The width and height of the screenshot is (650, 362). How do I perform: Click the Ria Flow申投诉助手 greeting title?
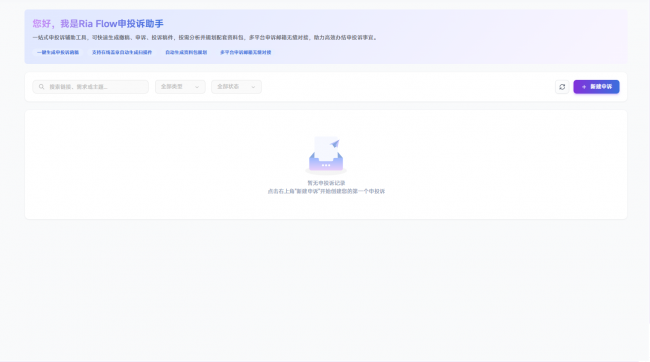coord(98,24)
